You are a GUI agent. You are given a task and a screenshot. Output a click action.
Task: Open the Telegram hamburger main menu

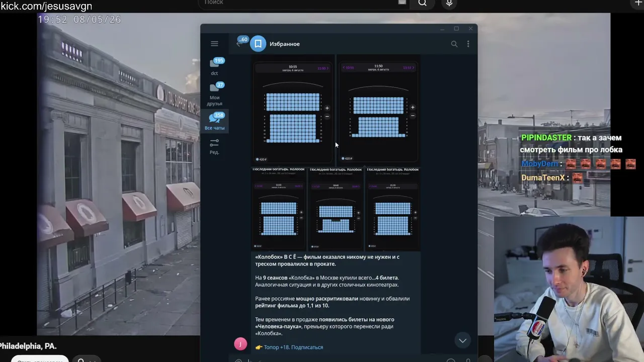pyautogui.click(x=214, y=44)
